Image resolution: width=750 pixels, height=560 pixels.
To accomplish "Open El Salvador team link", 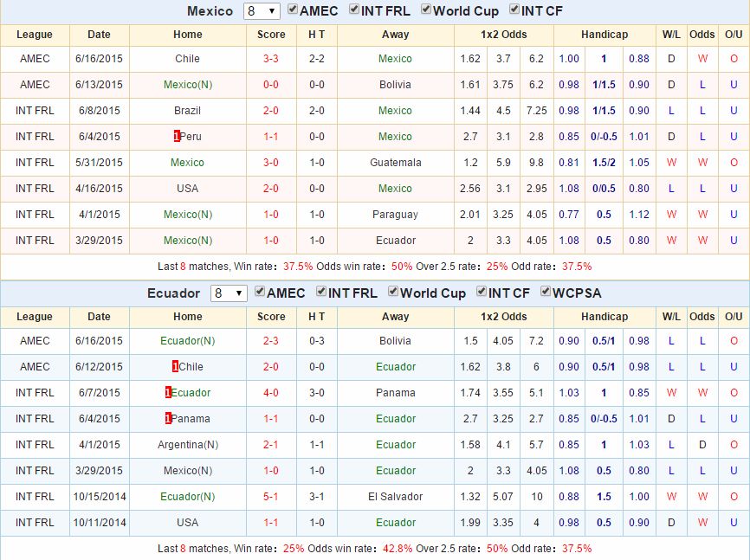I will pos(396,497).
